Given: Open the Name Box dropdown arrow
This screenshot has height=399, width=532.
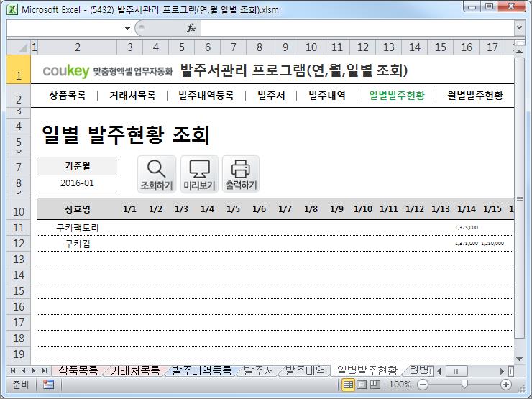Looking at the screenshot, I should (x=127, y=28).
